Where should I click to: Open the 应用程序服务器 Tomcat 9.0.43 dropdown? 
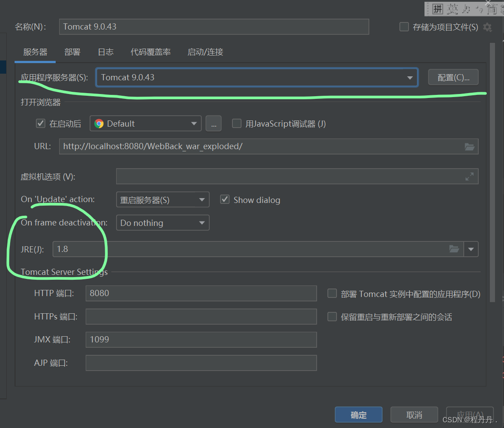pyautogui.click(x=257, y=77)
